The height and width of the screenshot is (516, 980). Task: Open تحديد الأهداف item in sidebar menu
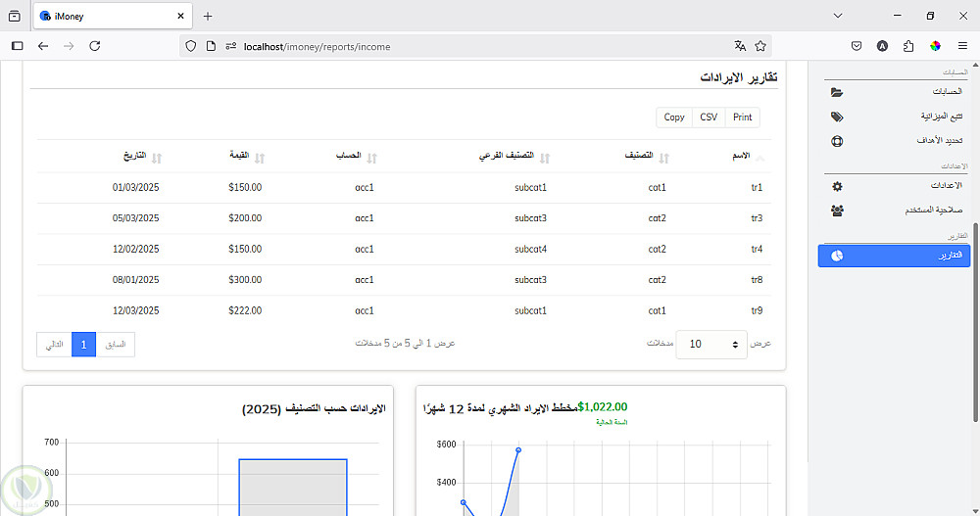[895, 141]
